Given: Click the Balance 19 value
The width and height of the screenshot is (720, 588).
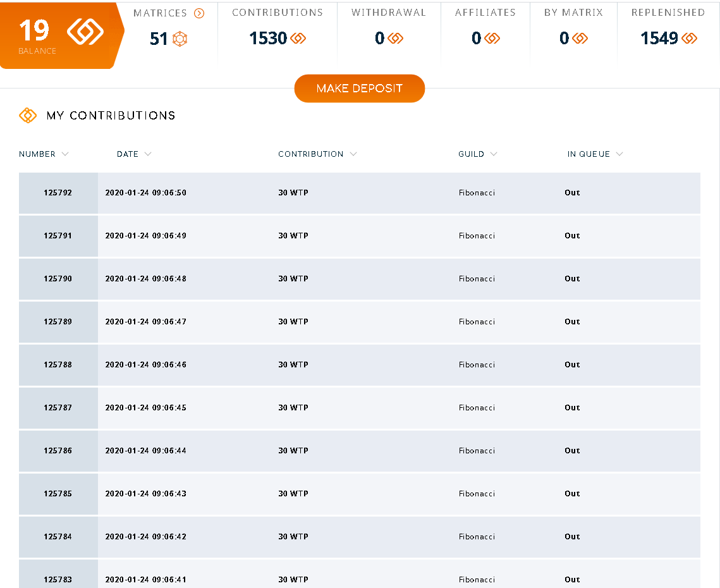Looking at the screenshot, I should (34, 31).
